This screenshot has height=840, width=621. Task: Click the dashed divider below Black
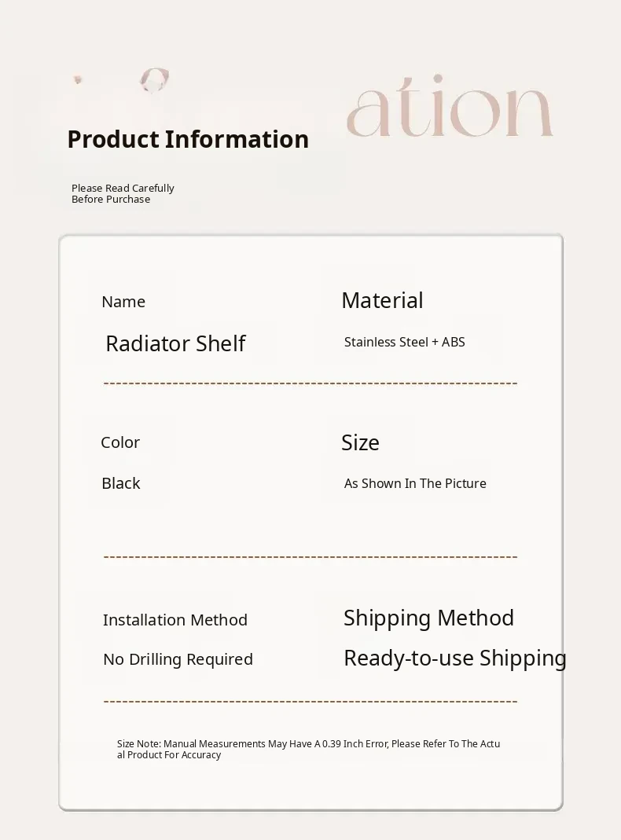coord(310,557)
